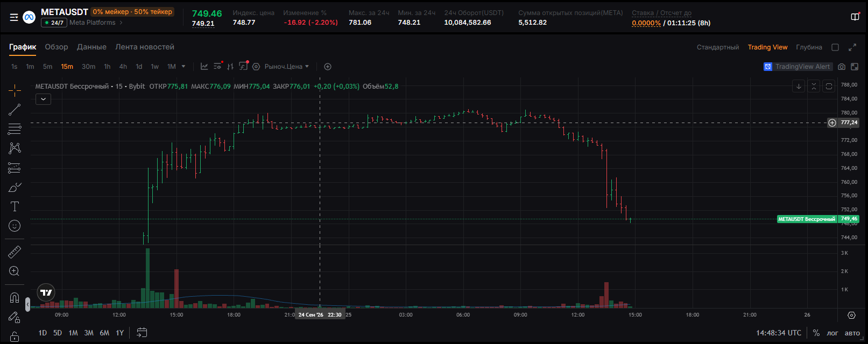The height and width of the screenshot is (344, 868).
Task: Select the ruler measure tool
Action: point(15,252)
